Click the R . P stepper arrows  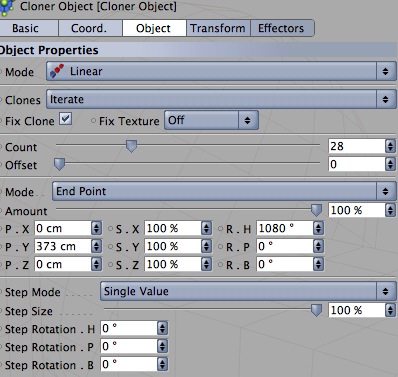[x=319, y=246]
